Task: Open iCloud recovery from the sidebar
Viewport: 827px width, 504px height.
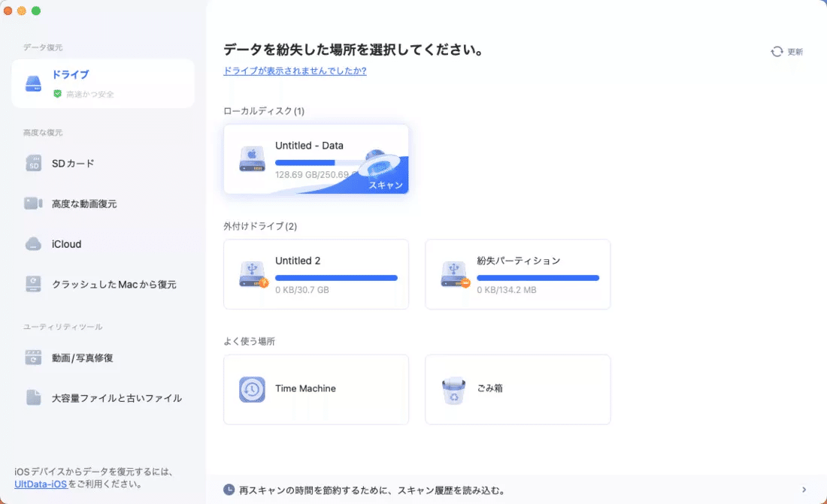Action: pyautogui.click(x=33, y=243)
